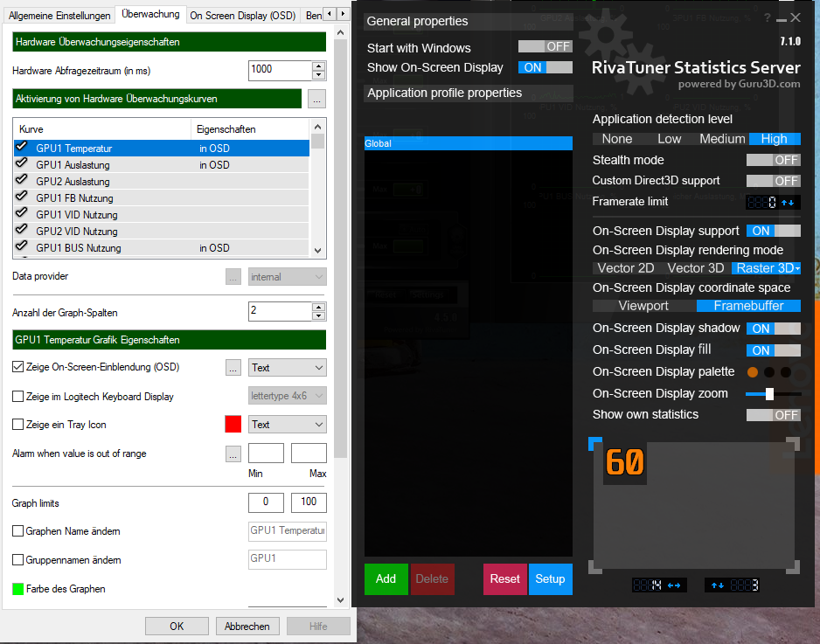The height and width of the screenshot is (644, 820).
Task: Toggle checkmark for GPU1 Auslastung curve
Action: 22,163
